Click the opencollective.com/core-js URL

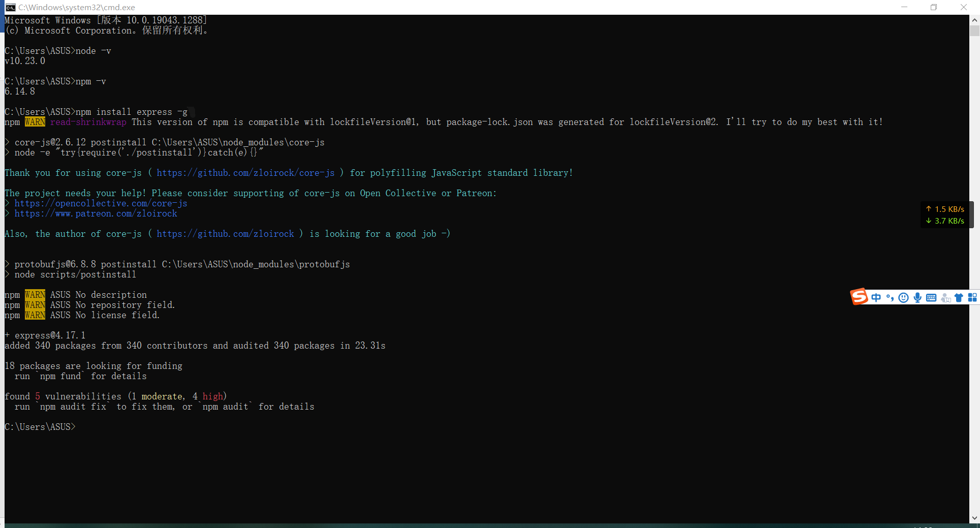101,203
